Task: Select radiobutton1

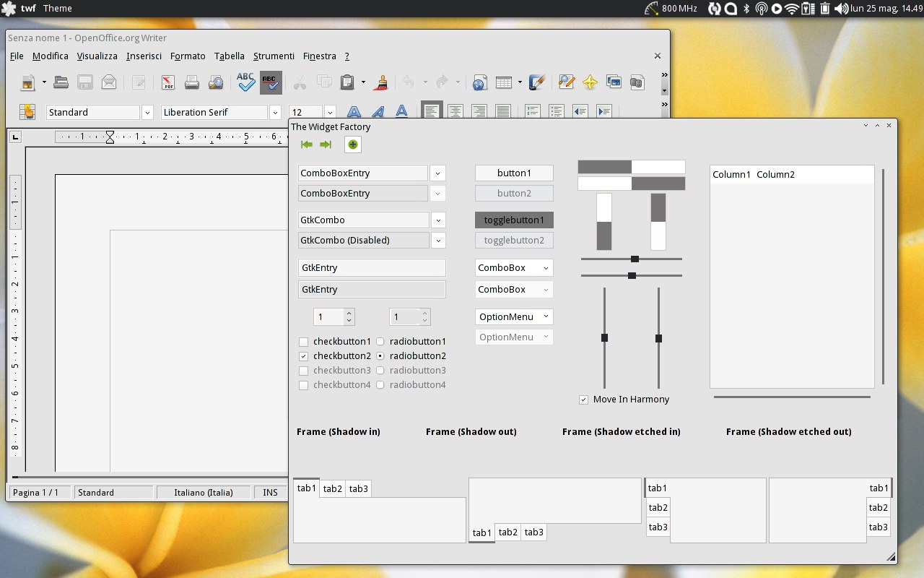Action: (x=380, y=342)
